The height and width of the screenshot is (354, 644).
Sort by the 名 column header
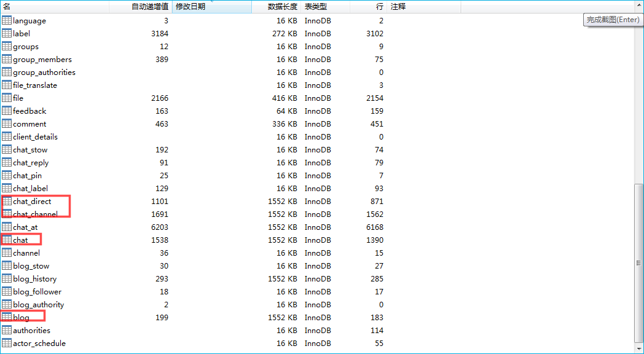54,6
